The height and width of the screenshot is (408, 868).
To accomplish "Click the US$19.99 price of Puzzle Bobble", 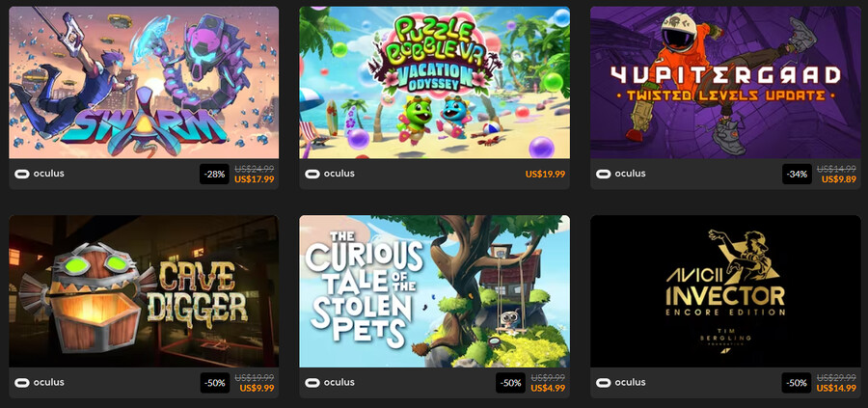I will click(x=545, y=174).
